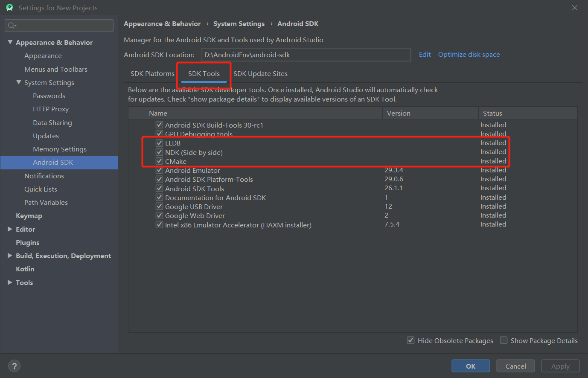This screenshot has height=378, width=588.
Task: Expand the Tools tree node
Action: [10, 282]
